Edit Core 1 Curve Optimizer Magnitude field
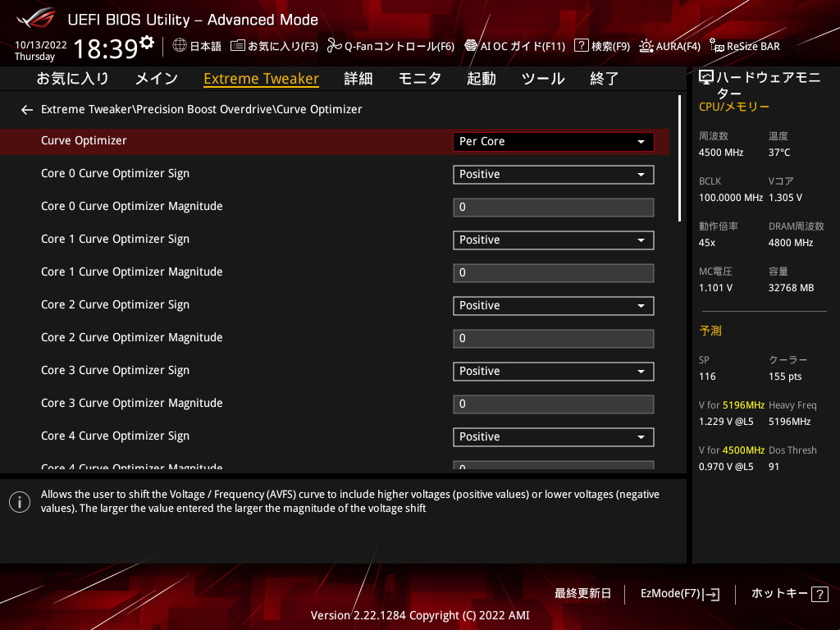 [554, 273]
